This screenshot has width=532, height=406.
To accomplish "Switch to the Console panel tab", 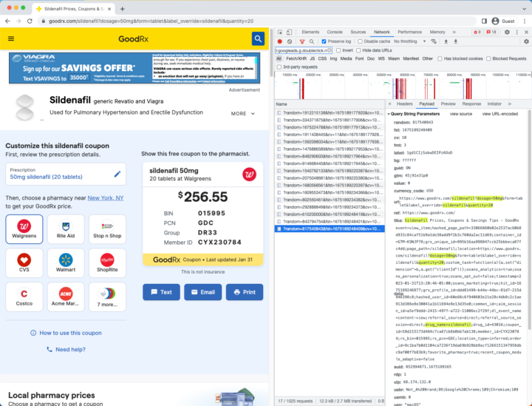I will tap(335, 32).
